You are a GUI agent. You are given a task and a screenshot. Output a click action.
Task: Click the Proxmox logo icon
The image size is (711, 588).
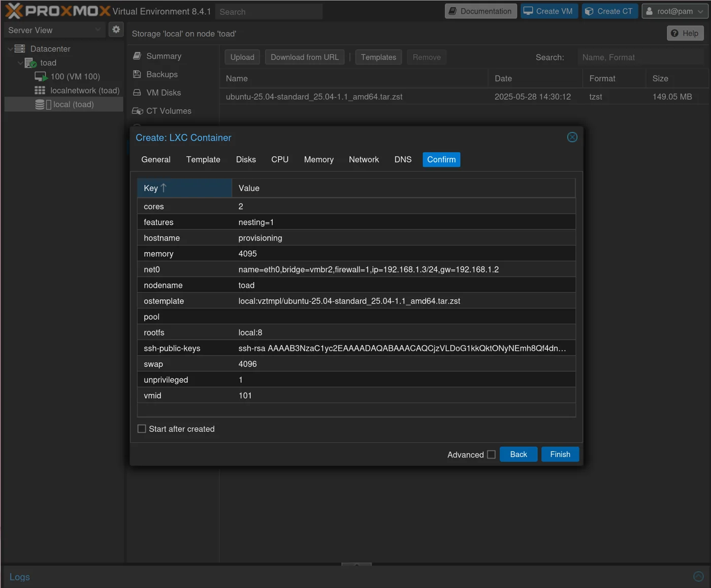(14, 11)
